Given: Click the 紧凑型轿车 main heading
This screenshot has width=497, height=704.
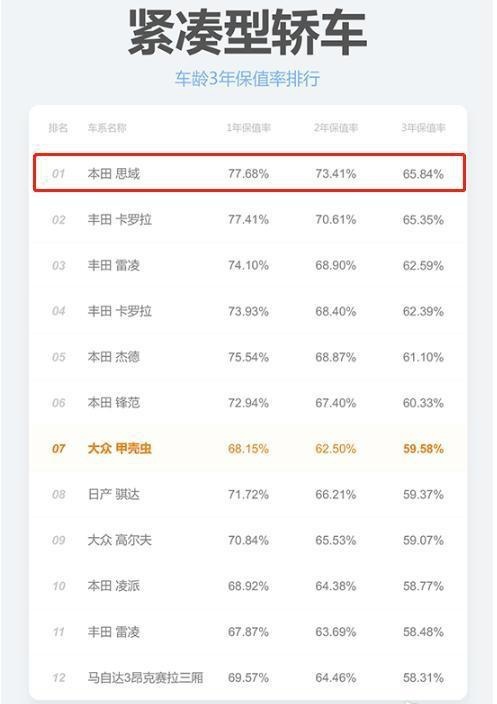Looking at the screenshot, I should tap(248, 33).
